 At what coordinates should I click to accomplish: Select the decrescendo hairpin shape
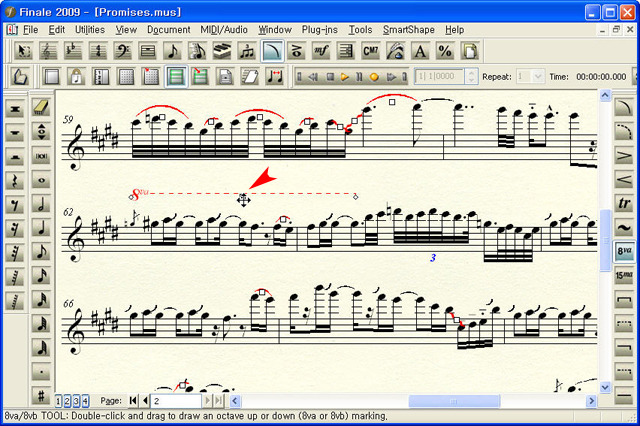pos(624,155)
